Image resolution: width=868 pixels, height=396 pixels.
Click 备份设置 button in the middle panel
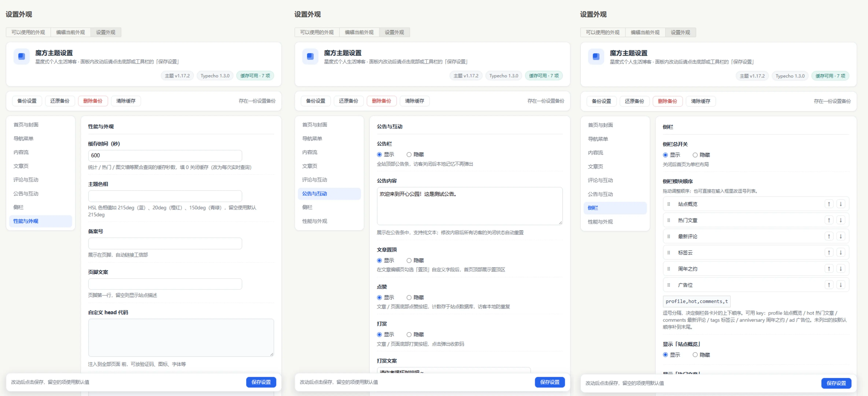(315, 101)
